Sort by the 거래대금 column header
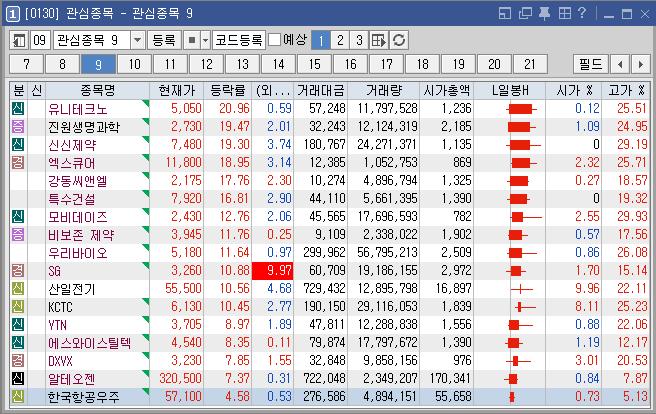 point(320,90)
